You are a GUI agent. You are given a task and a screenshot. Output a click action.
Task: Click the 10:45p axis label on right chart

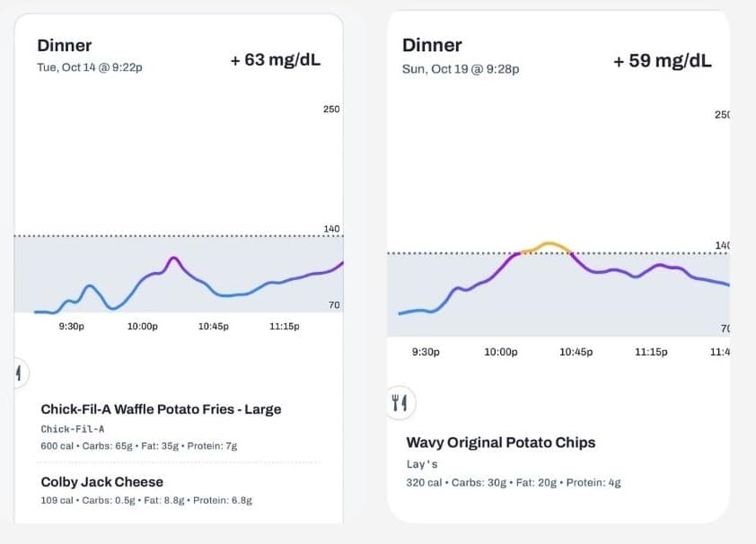click(576, 352)
